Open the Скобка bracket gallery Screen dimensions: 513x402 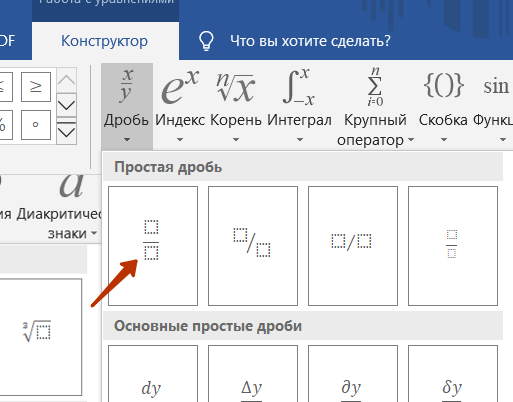pos(443,106)
